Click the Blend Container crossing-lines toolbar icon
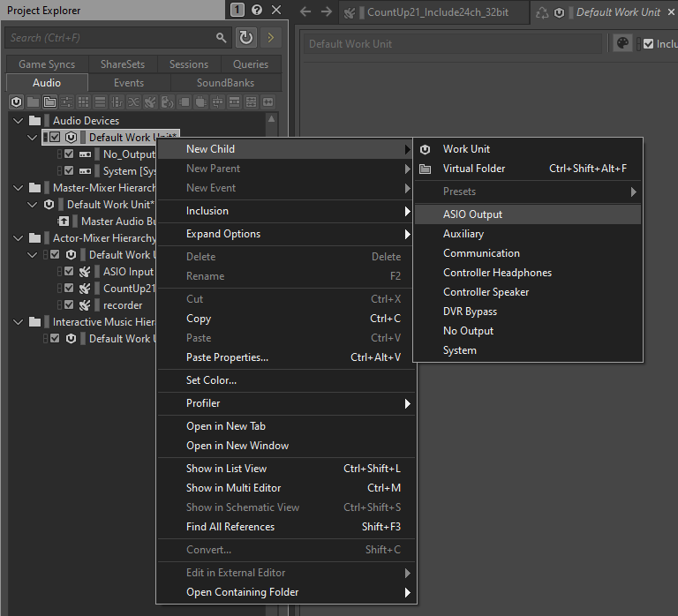This screenshot has width=678, height=616. pyautogui.click(x=133, y=102)
